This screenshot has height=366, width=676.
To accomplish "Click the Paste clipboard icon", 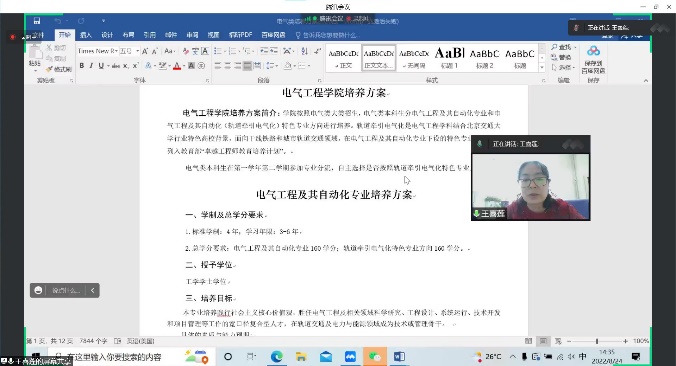I will pyautogui.click(x=35, y=55).
